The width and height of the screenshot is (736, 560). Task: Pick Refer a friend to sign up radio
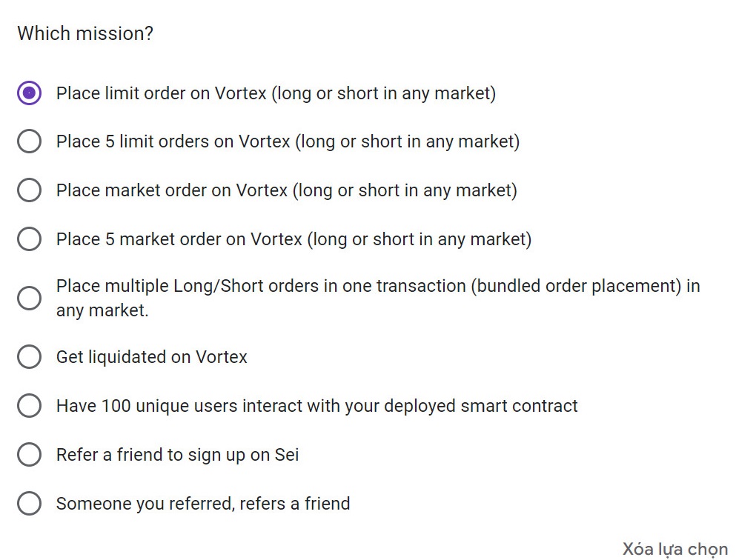tap(29, 454)
